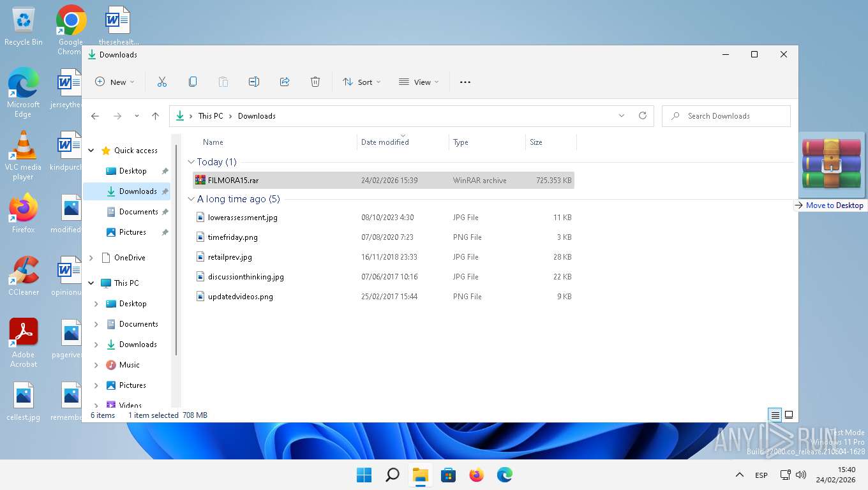Select the timefriday.png file
The height and width of the screenshot is (490, 868).
[384, 237]
